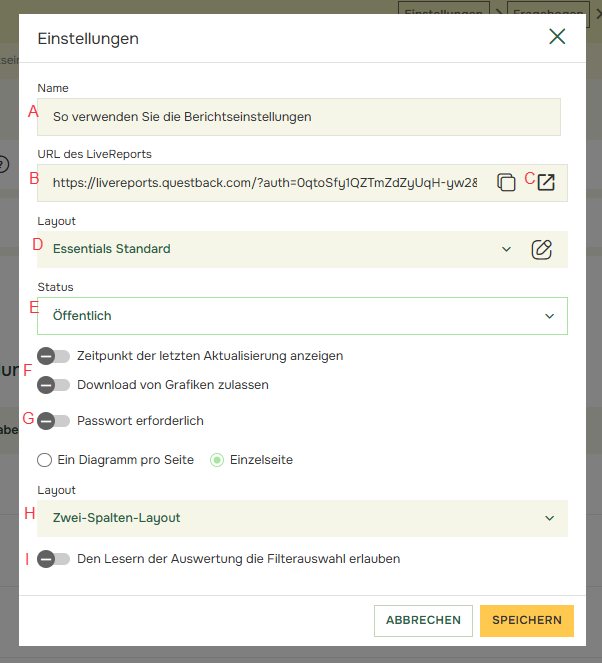Click the help question mark icon
The image size is (602, 663).
pyautogui.click(x=4, y=163)
